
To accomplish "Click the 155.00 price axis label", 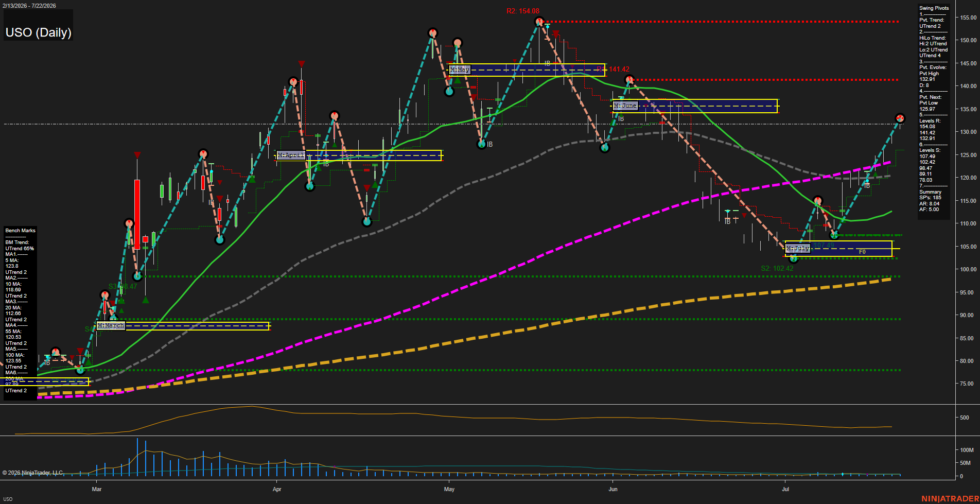I will click(x=968, y=18).
